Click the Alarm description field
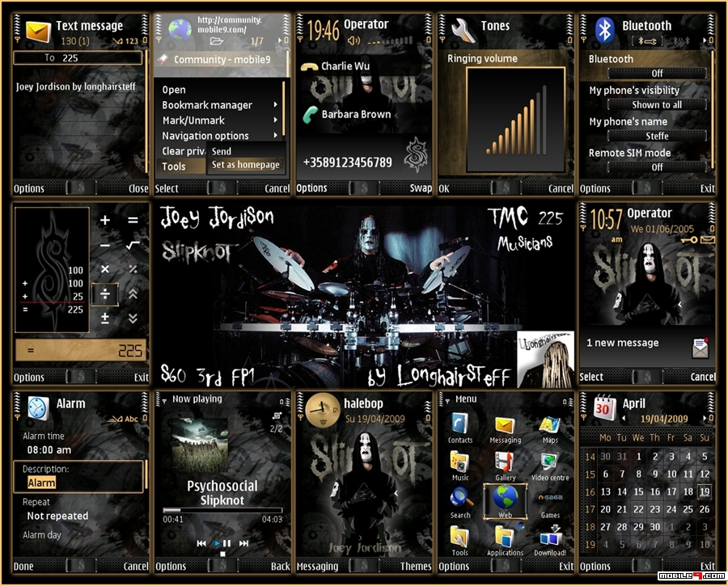Viewport: 728px width, 586px height. tap(78, 477)
